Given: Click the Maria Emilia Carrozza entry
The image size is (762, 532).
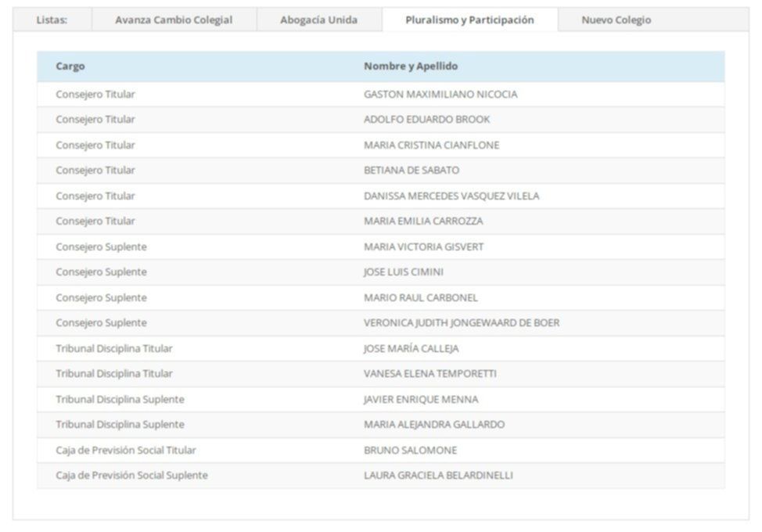Looking at the screenshot, I should [x=423, y=221].
